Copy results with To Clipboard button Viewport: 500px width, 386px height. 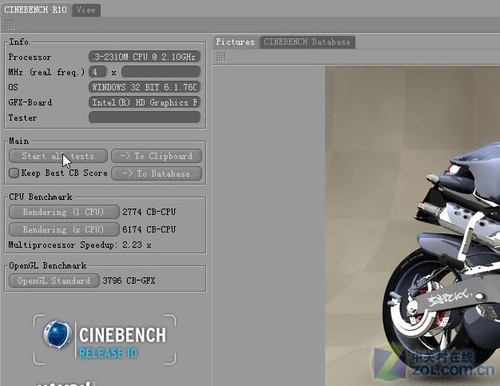[x=156, y=156]
